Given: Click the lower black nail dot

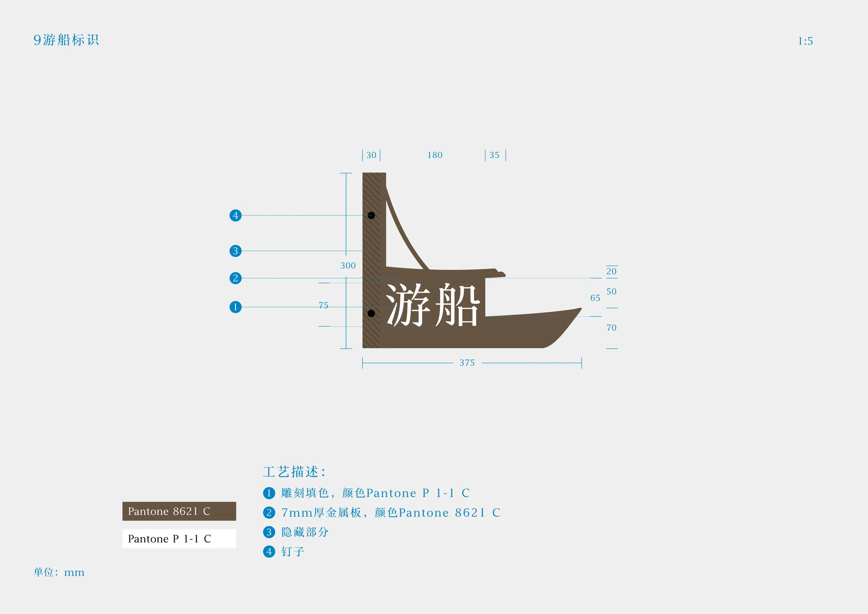Looking at the screenshot, I should click(x=371, y=313).
